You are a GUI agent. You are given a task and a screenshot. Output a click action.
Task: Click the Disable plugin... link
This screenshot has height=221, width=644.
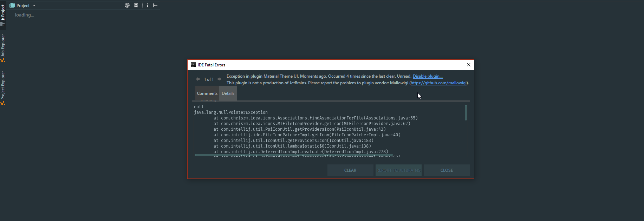tap(428, 76)
